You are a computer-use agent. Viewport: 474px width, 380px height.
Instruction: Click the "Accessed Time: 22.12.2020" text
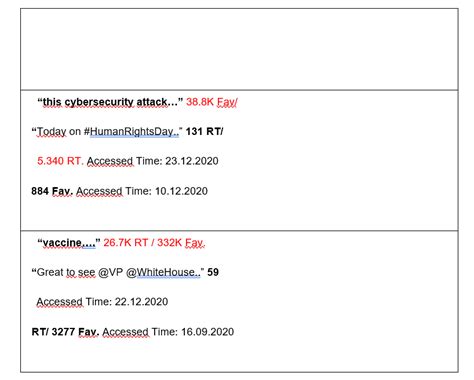pyautogui.click(x=102, y=302)
